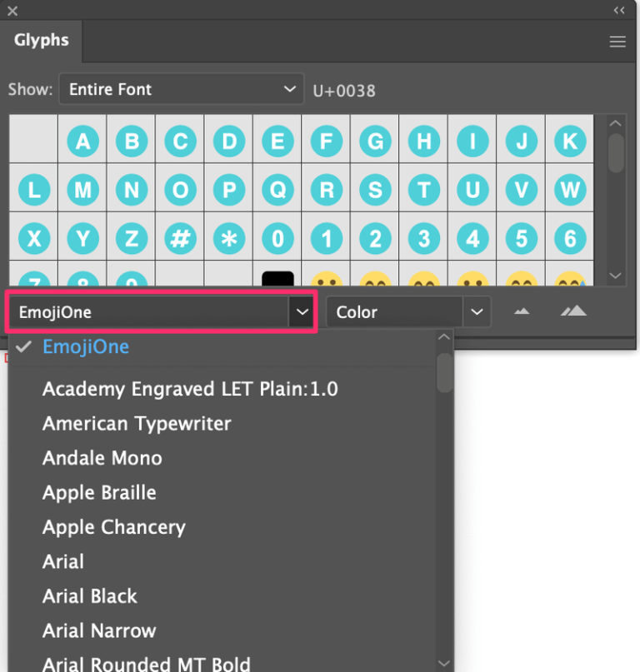Click the checkmark beside EmojiOne

[x=22, y=346]
